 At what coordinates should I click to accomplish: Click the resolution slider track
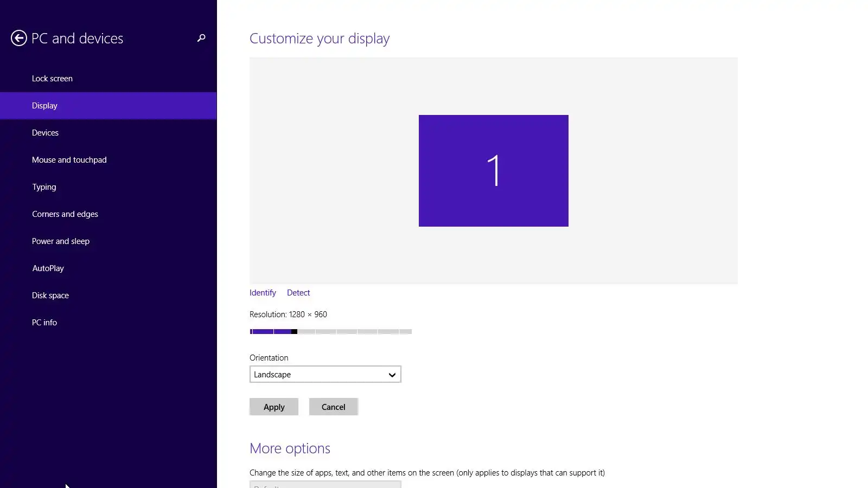pyautogui.click(x=331, y=331)
